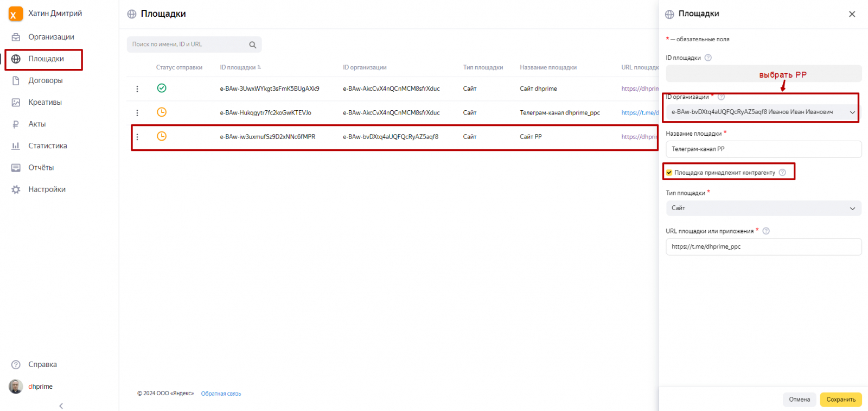868x411 pixels.
Task: Click the Сохранить button
Action: 840,400
